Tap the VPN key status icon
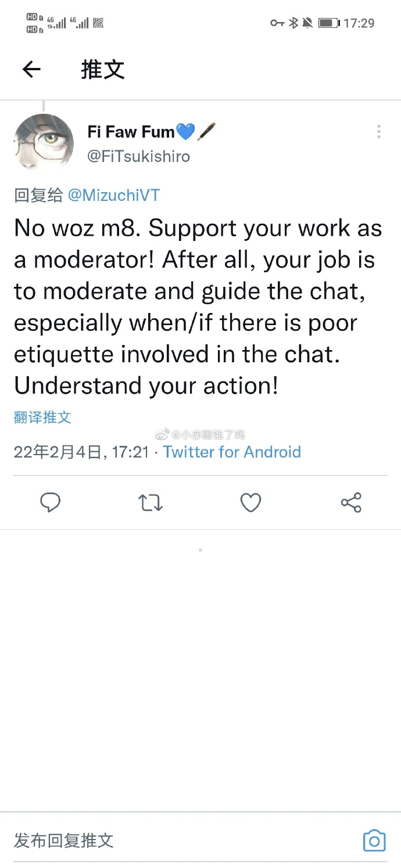 click(x=277, y=23)
